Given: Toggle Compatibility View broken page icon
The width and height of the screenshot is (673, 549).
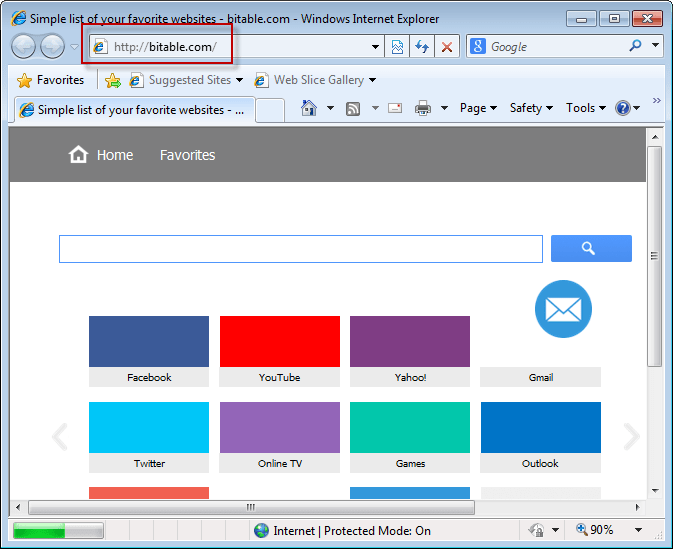Looking at the screenshot, I should tap(397, 47).
